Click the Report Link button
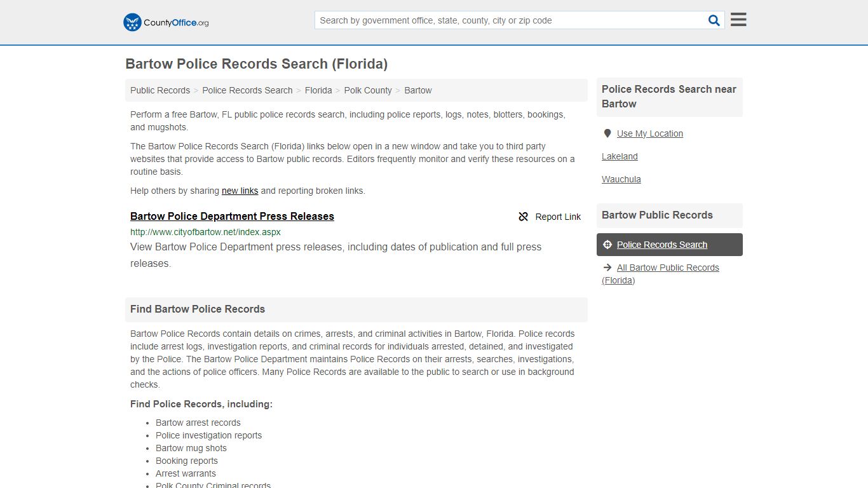 click(x=550, y=217)
